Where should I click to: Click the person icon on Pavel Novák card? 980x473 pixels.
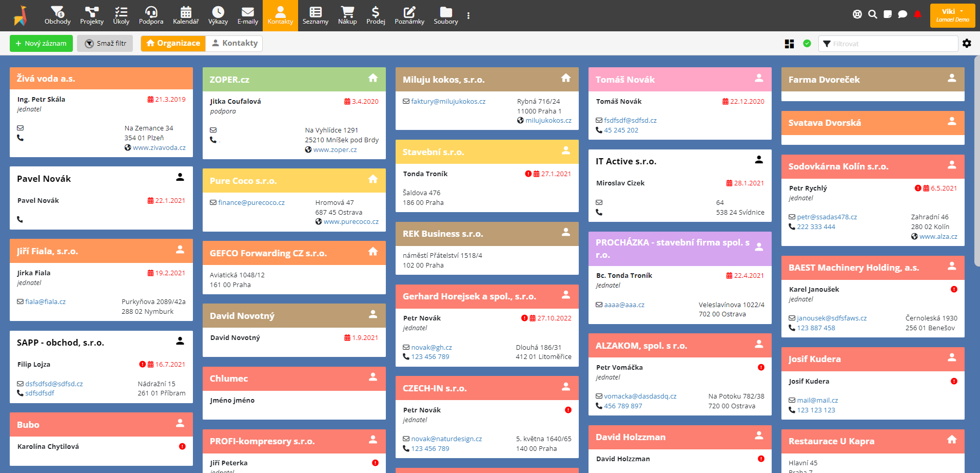(x=180, y=177)
